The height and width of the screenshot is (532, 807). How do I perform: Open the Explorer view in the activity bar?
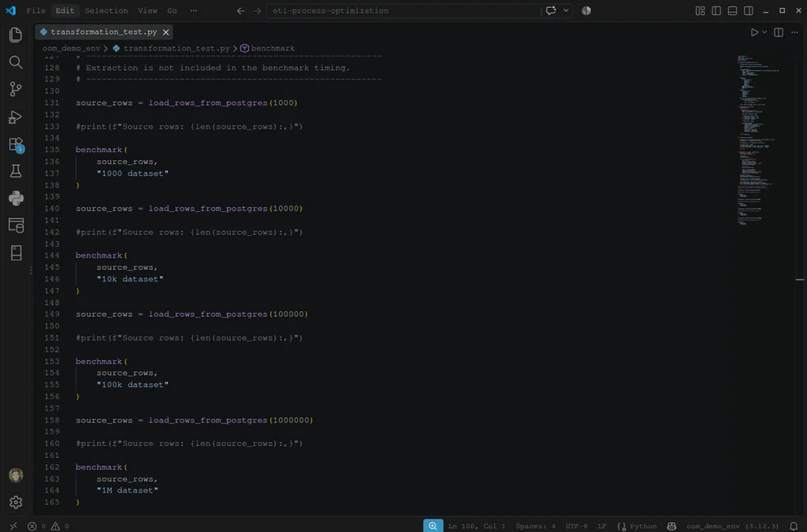click(16, 35)
